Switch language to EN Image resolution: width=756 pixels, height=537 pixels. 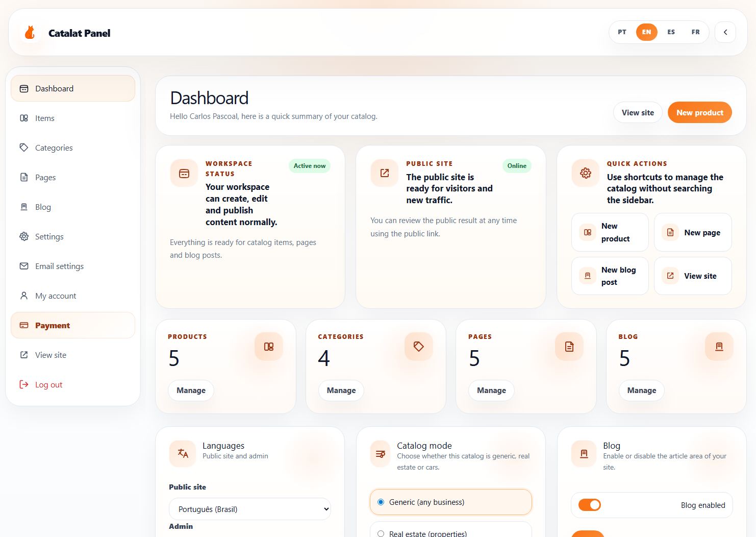[647, 32]
